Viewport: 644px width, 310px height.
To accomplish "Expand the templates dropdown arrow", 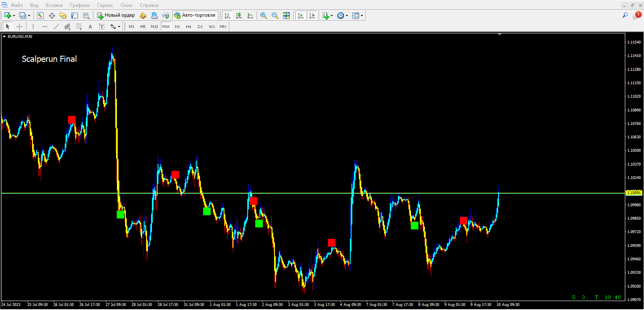I will 362,15.
